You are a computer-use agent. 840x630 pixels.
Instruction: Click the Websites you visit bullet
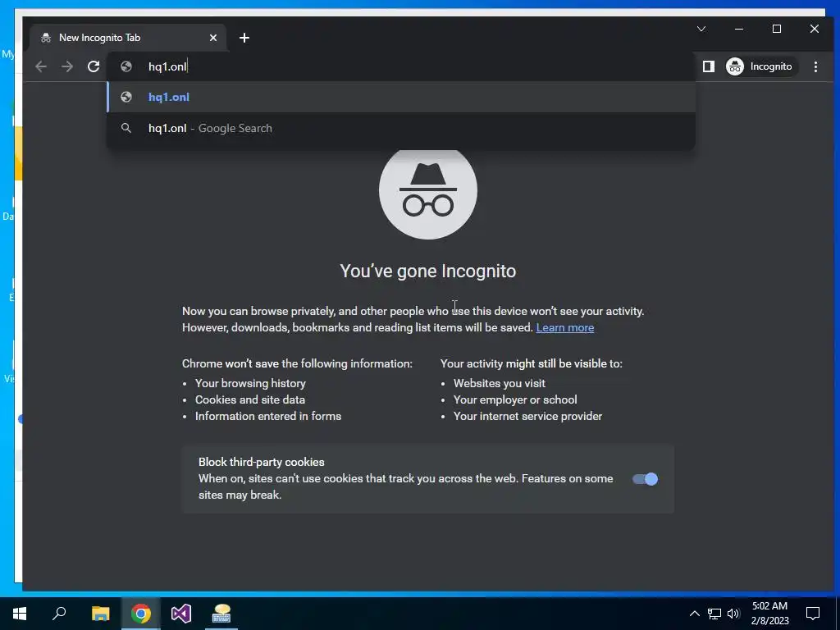click(x=500, y=384)
